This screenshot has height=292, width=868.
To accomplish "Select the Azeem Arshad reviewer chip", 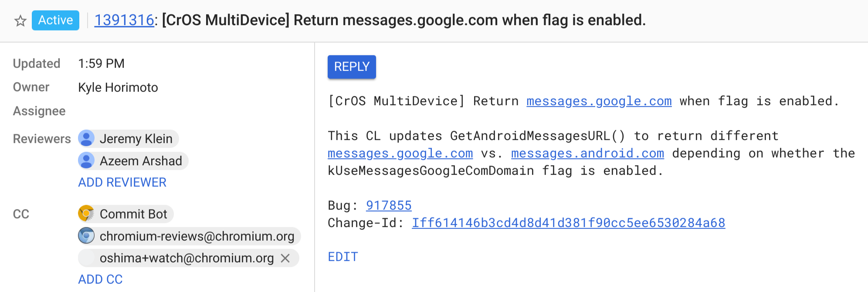I will click(x=141, y=161).
